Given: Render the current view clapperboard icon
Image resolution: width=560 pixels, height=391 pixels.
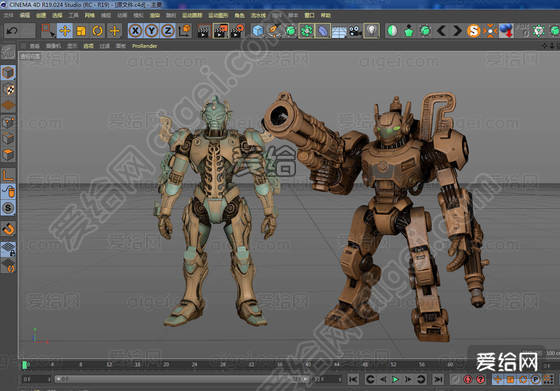Looking at the screenshot, I should [x=204, y=31].
